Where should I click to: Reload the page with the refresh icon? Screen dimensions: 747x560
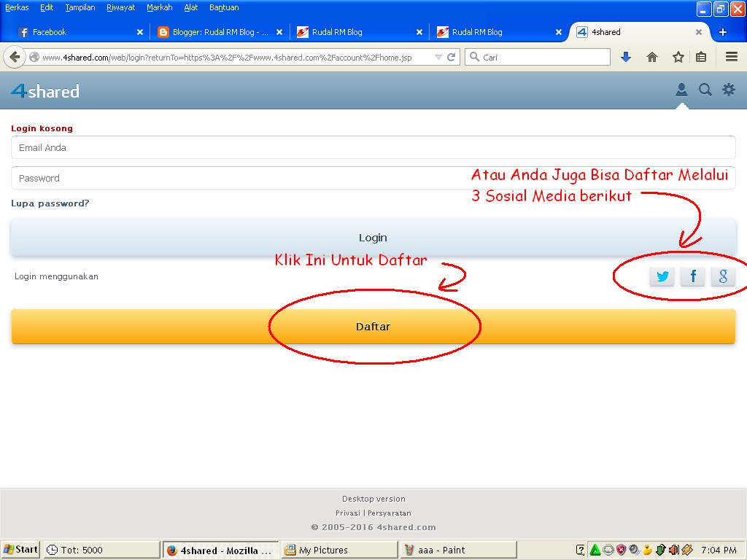(x=451, y=57)
